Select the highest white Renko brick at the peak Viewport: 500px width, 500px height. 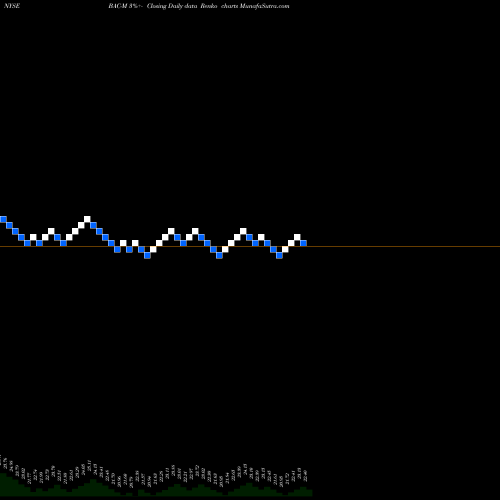(87, 219)
